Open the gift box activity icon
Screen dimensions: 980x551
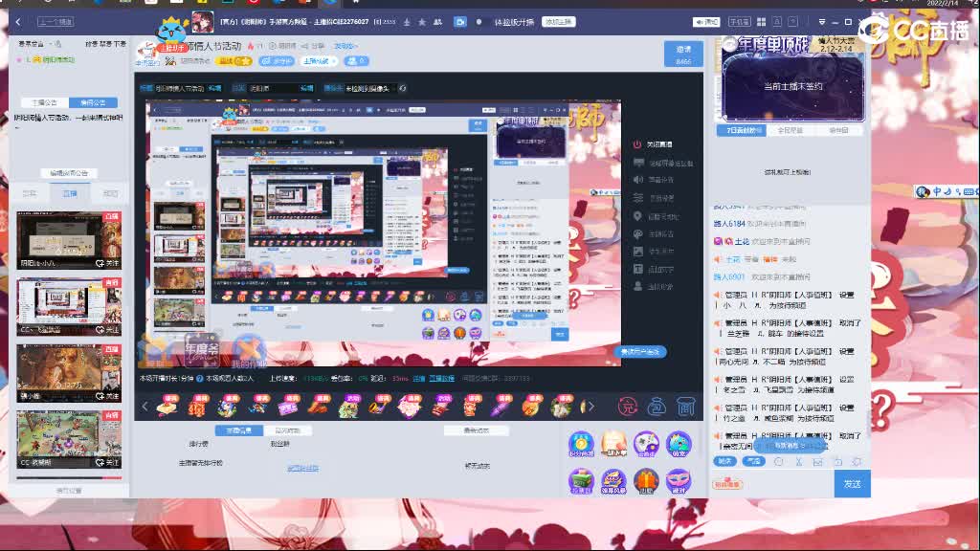[x=646, y=481]
